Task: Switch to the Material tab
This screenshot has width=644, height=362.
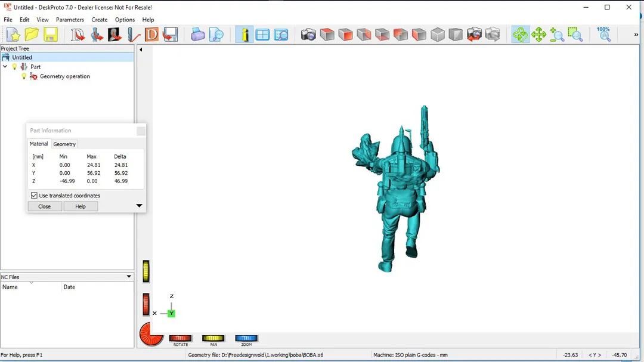Action: click(39, 144)
